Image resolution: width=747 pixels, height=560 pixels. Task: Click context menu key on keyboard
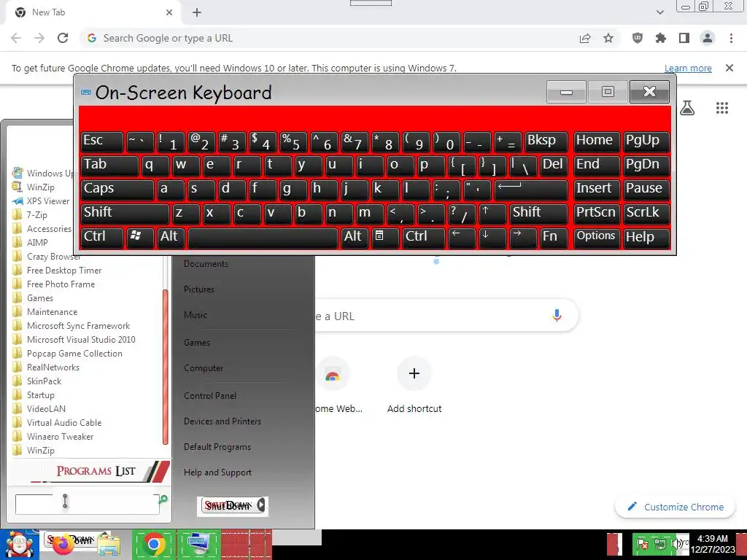(385, 237)
